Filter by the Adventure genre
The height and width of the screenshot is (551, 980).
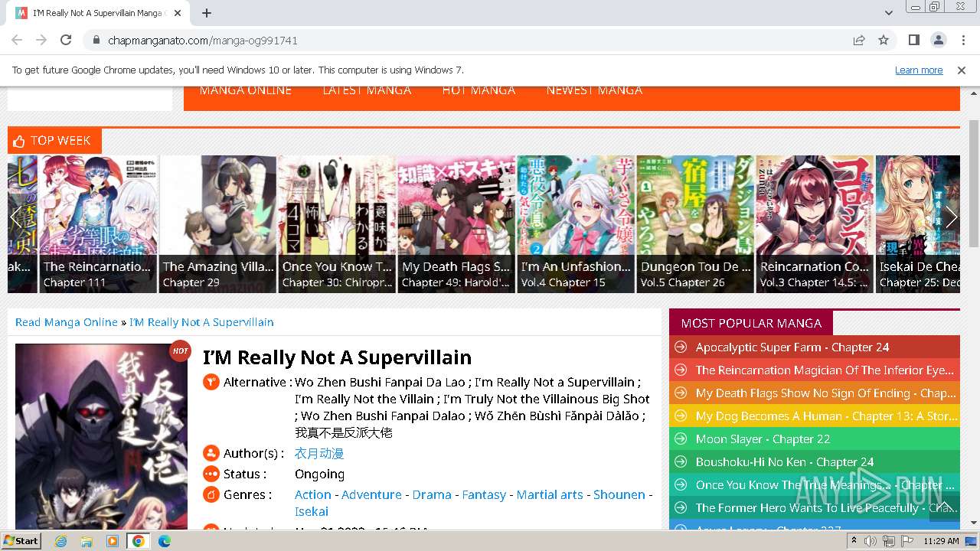pyautogui.click(x=371, y=495)
